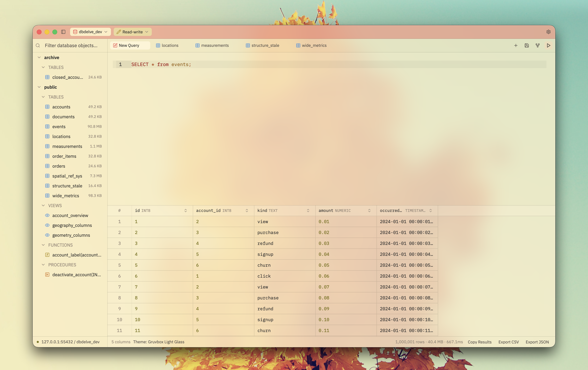Screen dimensions: 588x370
Task: Collapse the public schema
Action: click(x=39, y=87)
